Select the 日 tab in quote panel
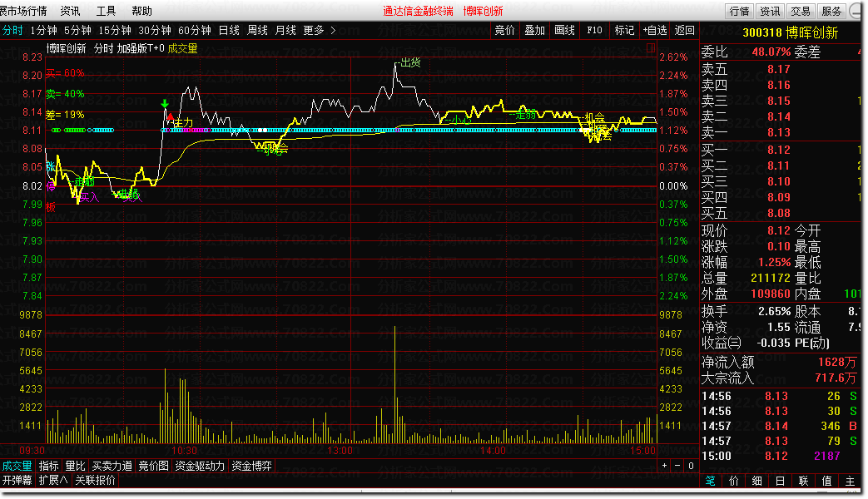 pyautogui.click(x=780, y=481)
